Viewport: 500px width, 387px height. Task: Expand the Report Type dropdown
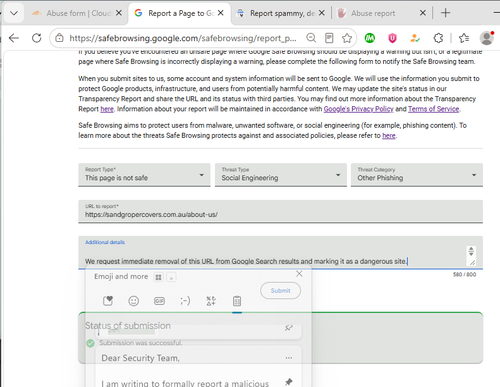144,175
